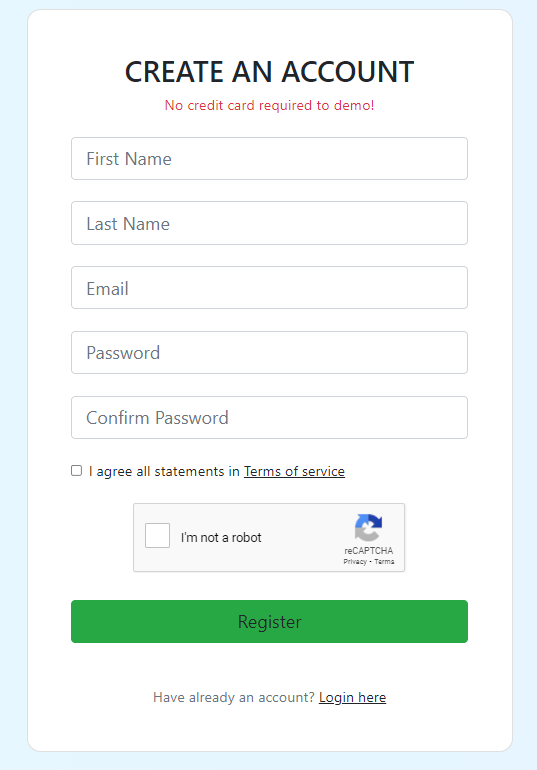Click the "I agree all statements in" label
Screen dimensions: 537x770
[164, 471]
